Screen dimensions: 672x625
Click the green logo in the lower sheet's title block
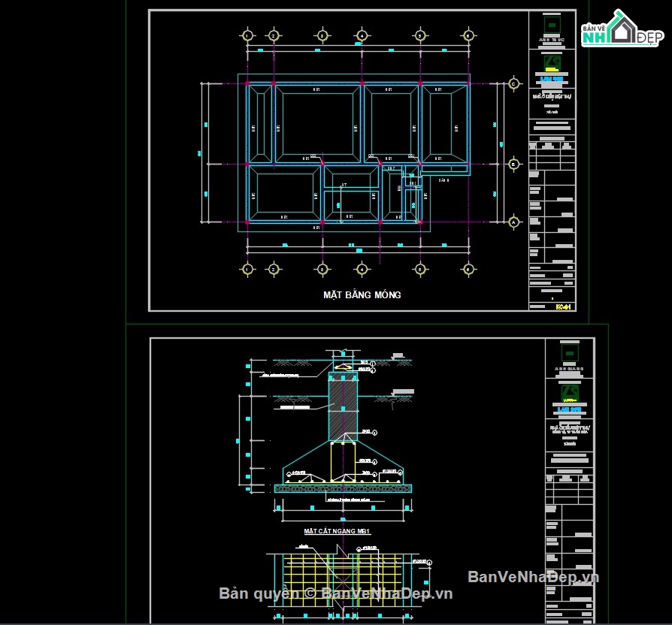tap(570, 393)
